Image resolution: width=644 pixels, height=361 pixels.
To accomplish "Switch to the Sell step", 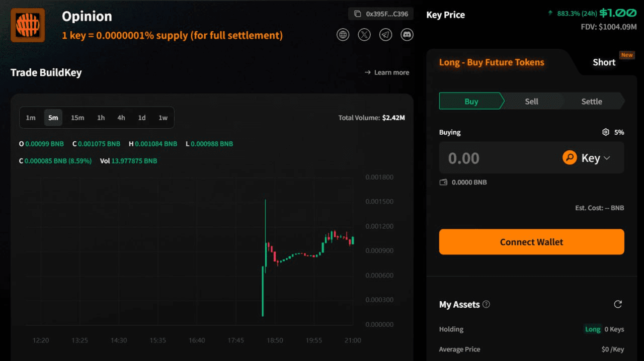I will (x=531, y=101).
